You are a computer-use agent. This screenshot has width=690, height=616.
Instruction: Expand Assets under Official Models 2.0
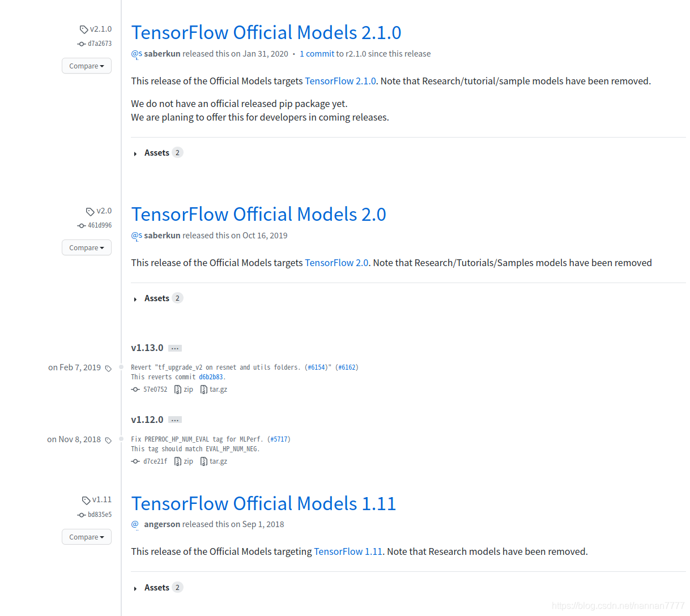[x=156, y=298]
